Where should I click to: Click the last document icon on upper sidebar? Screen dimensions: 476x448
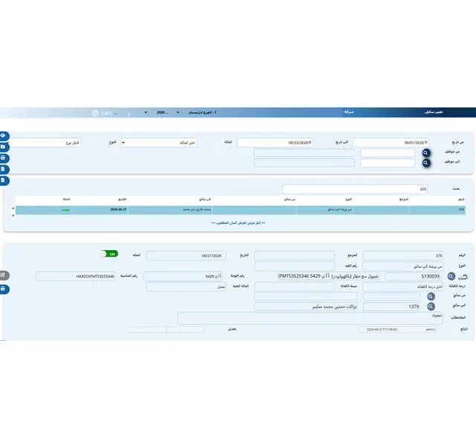pyautogui.click(x=3, y=180)
